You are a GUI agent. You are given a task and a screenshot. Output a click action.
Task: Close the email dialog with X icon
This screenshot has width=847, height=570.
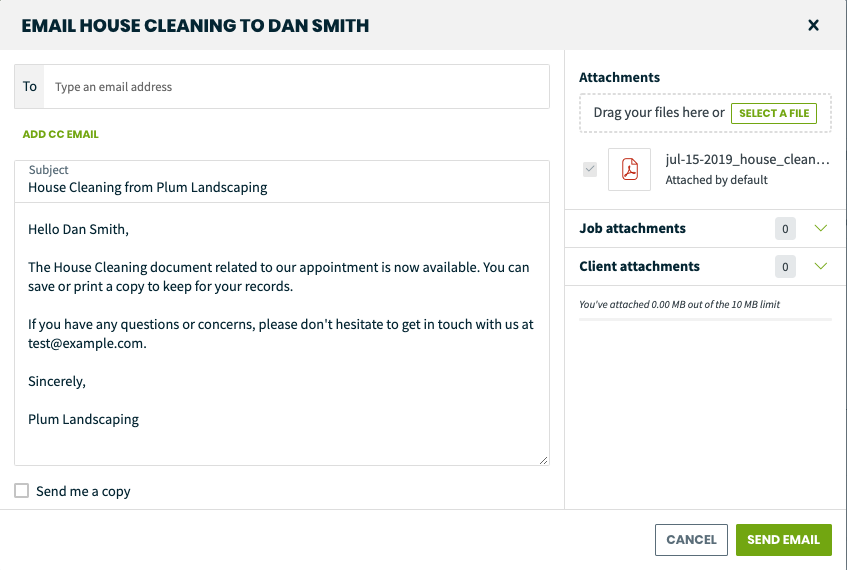[x=813, y=25]
